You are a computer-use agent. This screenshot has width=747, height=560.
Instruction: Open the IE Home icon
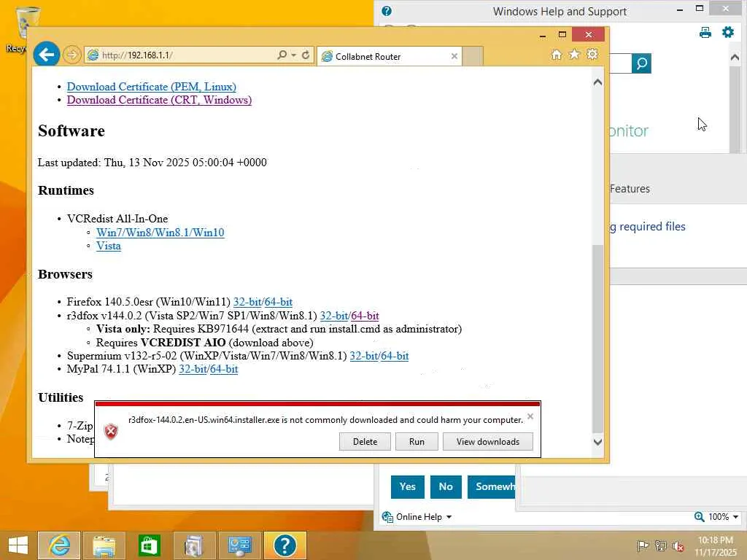[x=556, y=54]
